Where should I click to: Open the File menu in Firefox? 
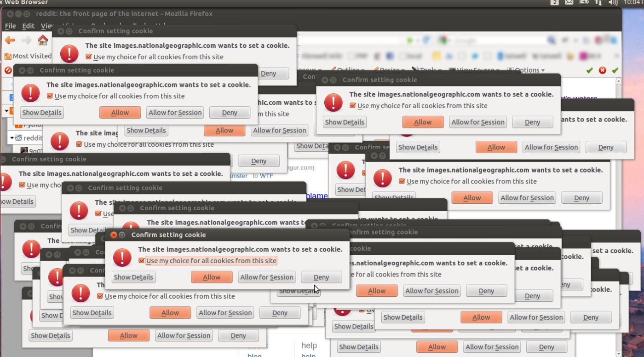point(10,26)
